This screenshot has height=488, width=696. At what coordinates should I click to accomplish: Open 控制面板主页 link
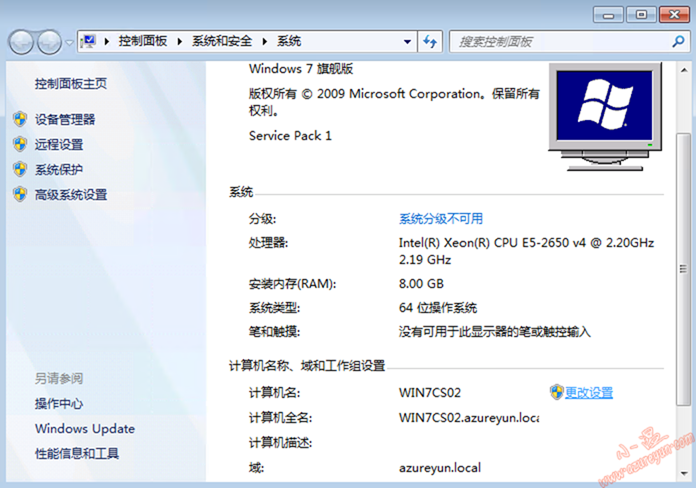71,83
